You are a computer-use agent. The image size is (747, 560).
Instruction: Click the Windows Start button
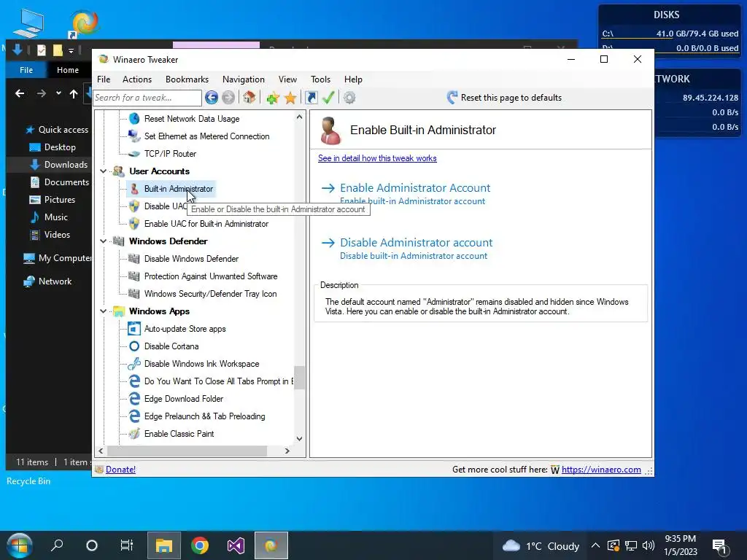pyautogui.click(x=20, y=545)
